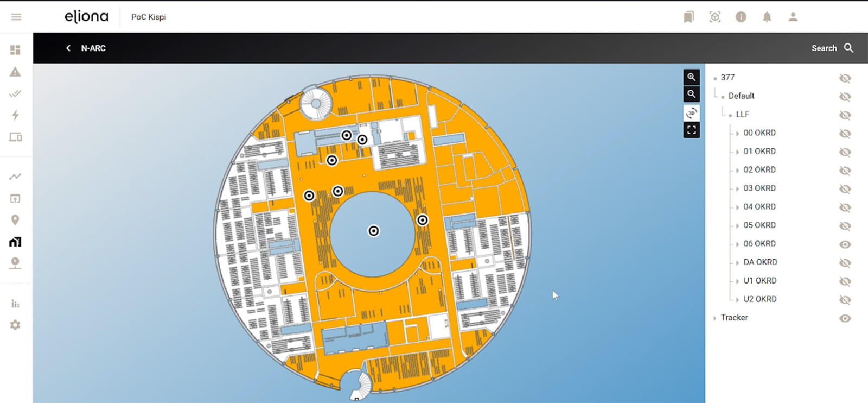Show the 01 OKRD floor
The width and height of the screenshot is (868, 403).
tap(845, 152)
